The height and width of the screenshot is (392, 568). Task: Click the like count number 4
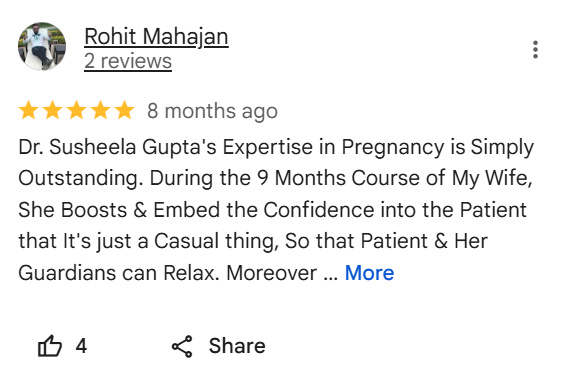click(x=81, y=346)
